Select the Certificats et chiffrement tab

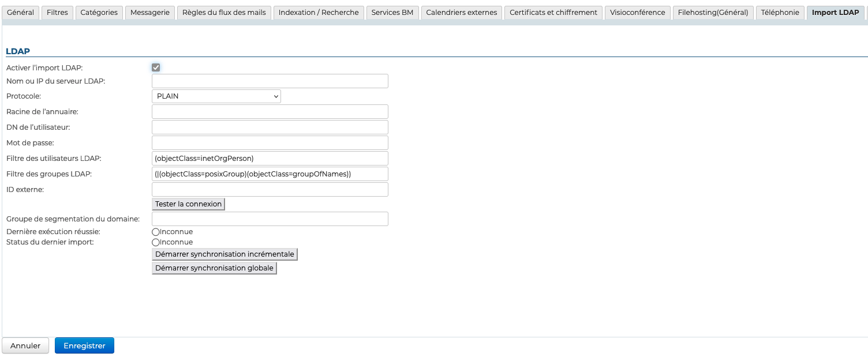[553, 13]
